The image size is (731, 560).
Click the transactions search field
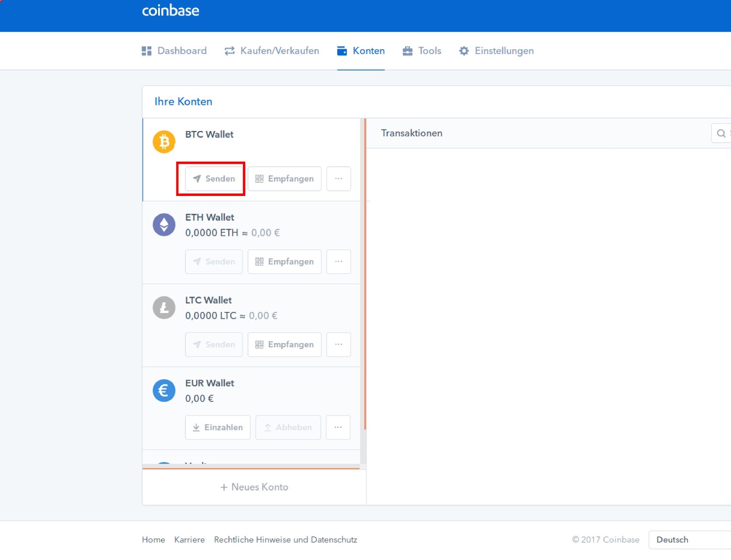(x=721, y=133)
